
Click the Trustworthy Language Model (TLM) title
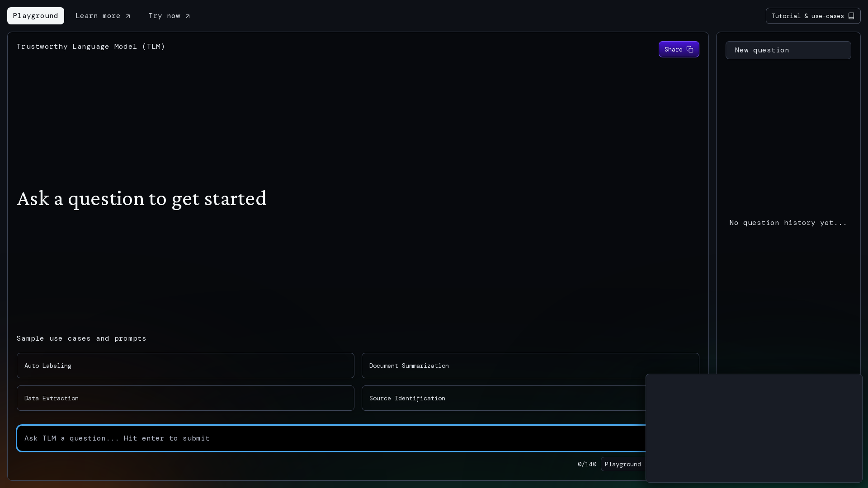[x=90, y=46]
